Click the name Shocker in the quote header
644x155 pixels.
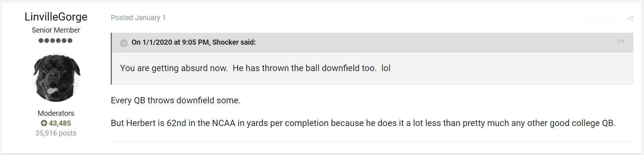click(225, 42)
